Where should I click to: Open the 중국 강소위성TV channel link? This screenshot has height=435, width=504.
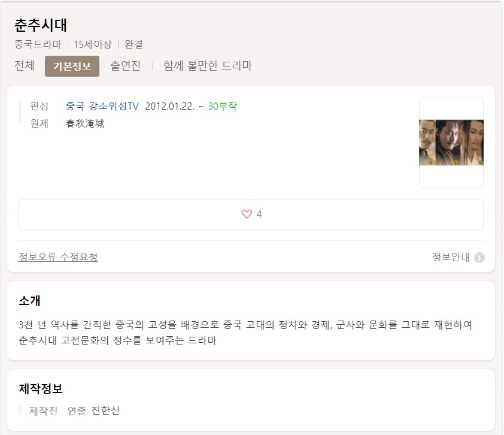(x=102, y=106)
